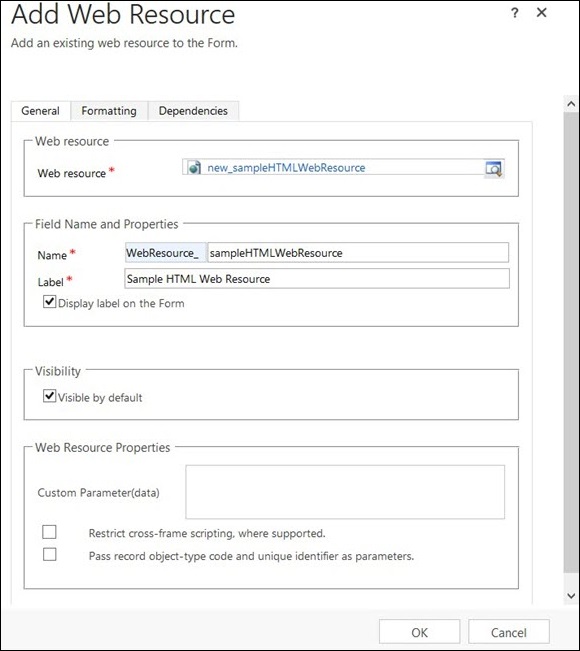
Task: Click the scroll up arrow
Action: point(571,104)
